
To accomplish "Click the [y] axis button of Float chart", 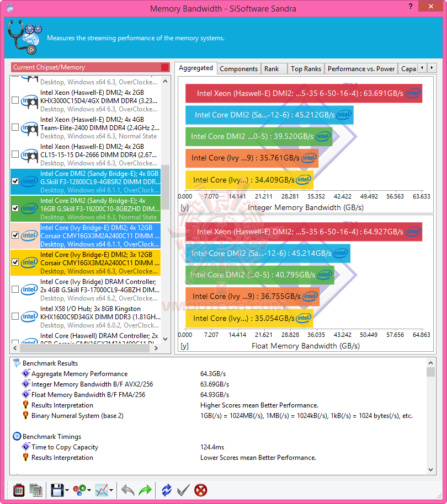I will tap(184, 346).
